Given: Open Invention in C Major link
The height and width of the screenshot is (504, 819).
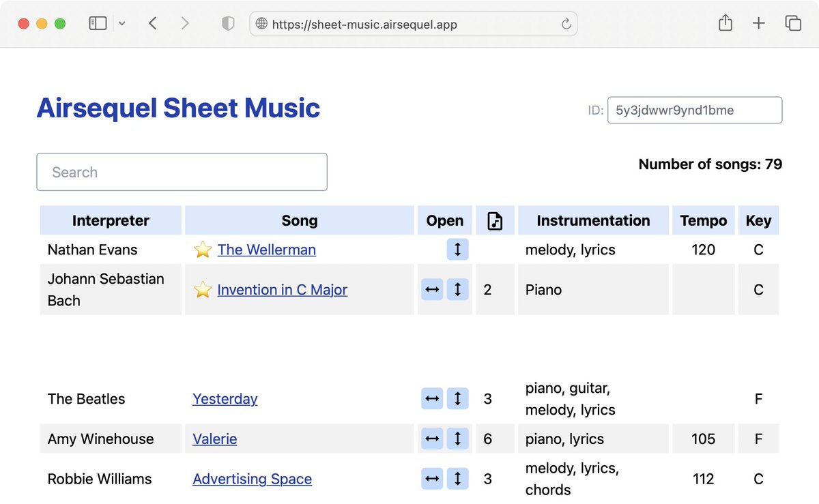Looking at the screenshot, I should tap(283, 289).
